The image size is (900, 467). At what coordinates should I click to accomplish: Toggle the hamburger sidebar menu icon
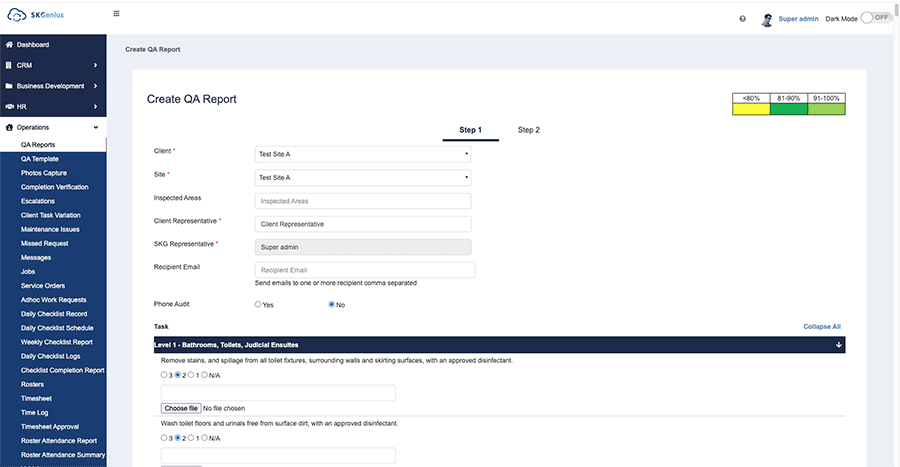117,14
